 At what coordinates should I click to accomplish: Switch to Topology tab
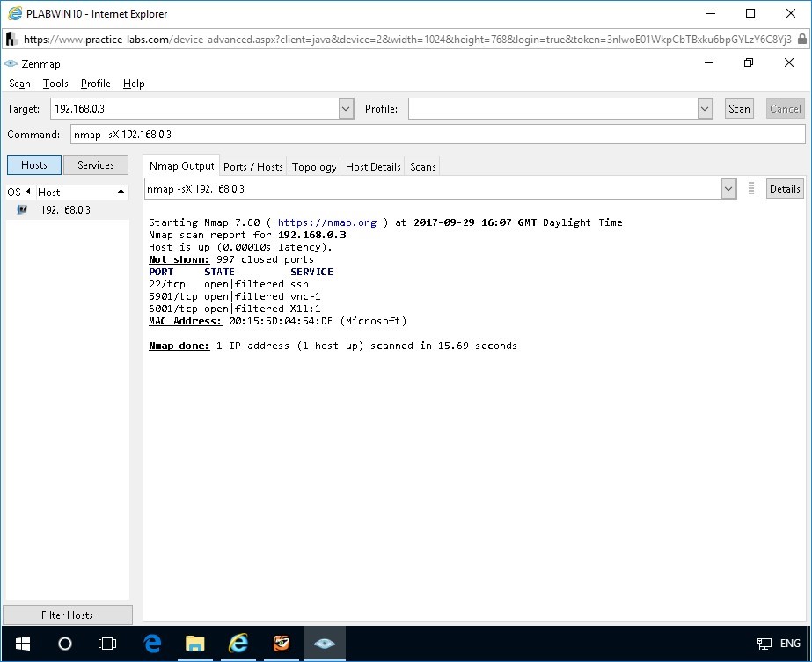click(x=314, y=167)
